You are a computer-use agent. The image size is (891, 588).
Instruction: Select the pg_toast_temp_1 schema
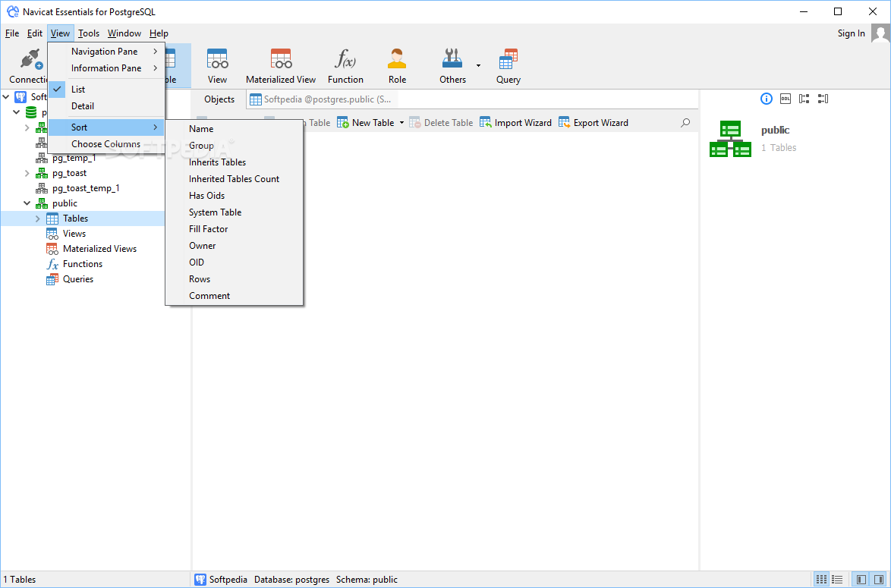tap(86, 188)
